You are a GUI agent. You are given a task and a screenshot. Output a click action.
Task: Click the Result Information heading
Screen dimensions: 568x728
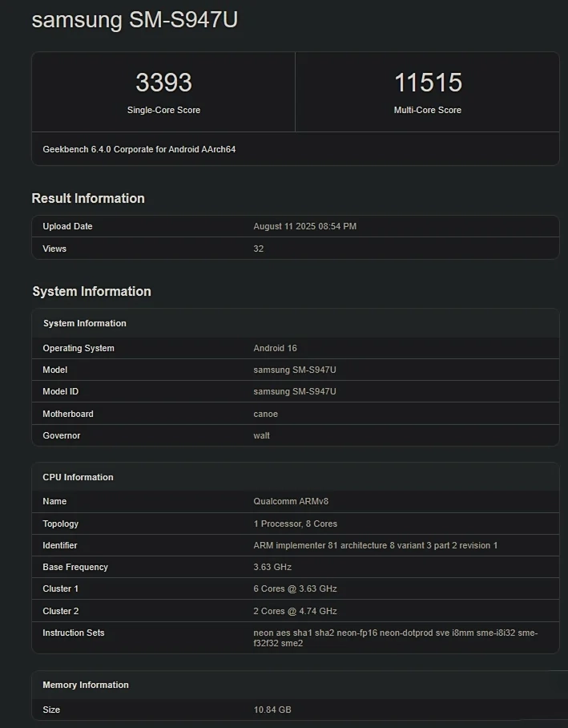88,198
